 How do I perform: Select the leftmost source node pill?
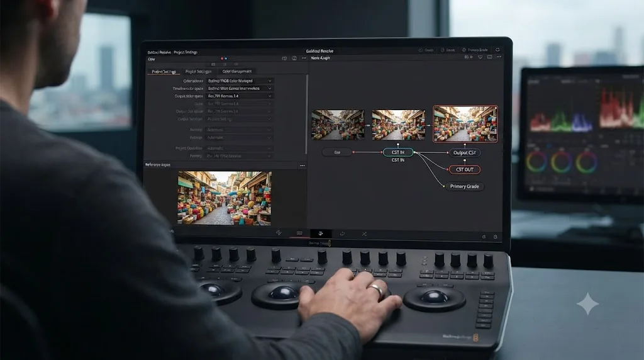pos(337,152)
